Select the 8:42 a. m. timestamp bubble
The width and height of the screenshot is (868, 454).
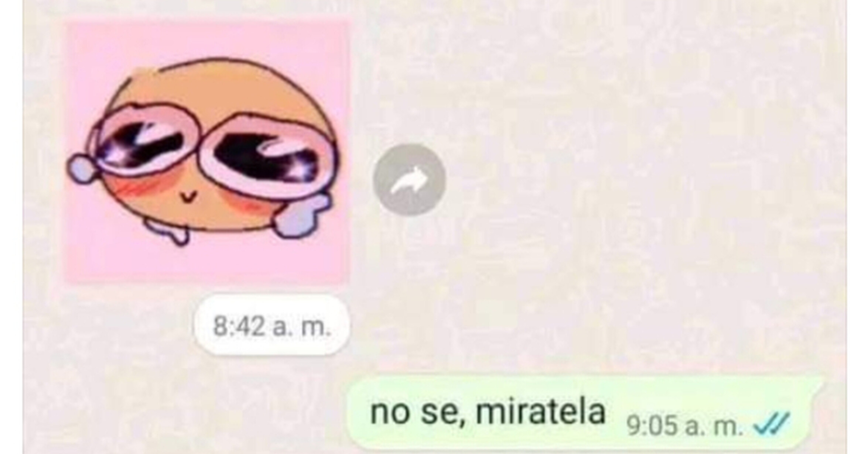coord(271,325)
